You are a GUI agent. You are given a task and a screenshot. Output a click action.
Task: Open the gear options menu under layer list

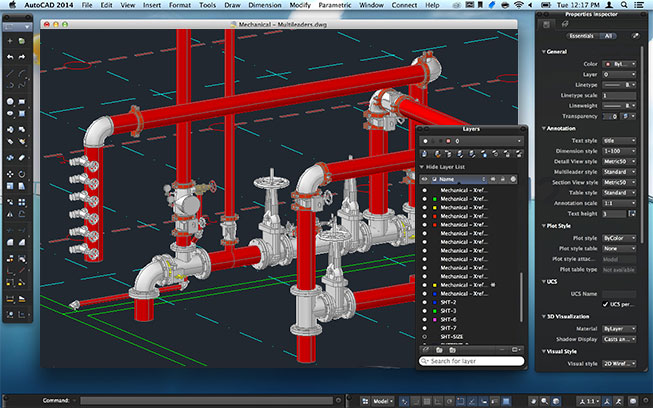tap(516, 350)
